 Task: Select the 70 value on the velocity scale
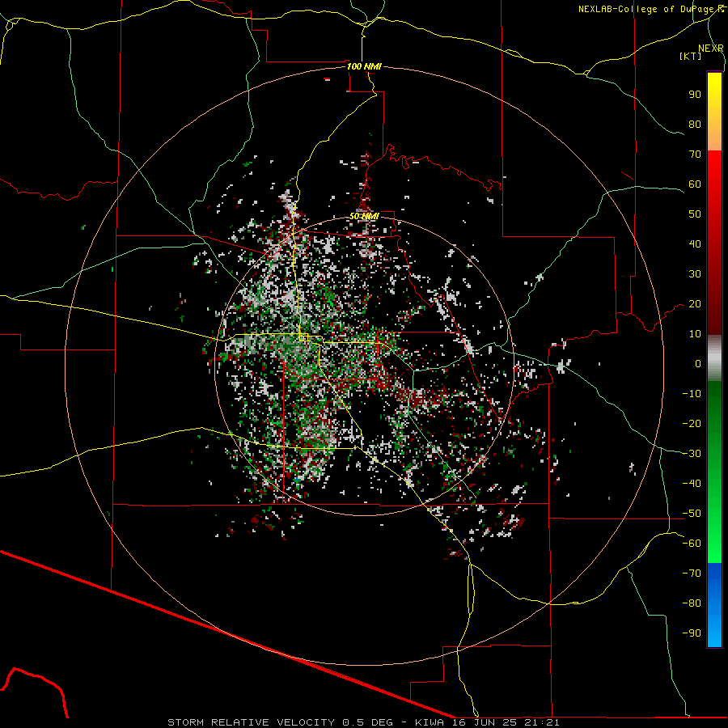[695, 154]
